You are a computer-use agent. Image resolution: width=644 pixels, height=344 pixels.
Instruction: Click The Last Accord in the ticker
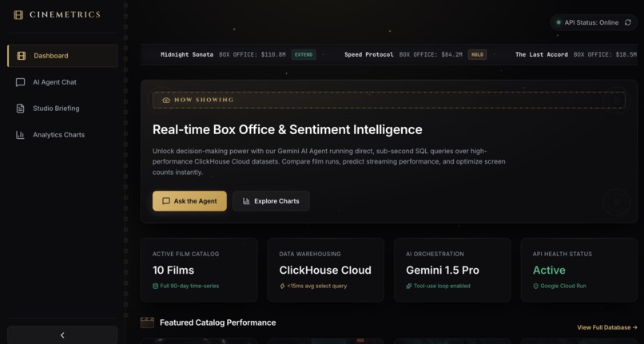click(542, 54)
